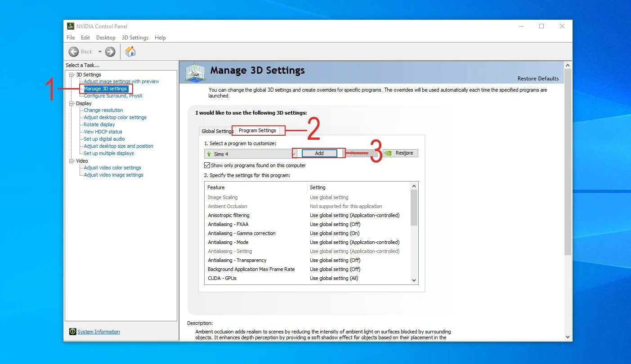631x364 pixels.
Task: Click main panel scroll-down arrow
Action: click(568, 337)
